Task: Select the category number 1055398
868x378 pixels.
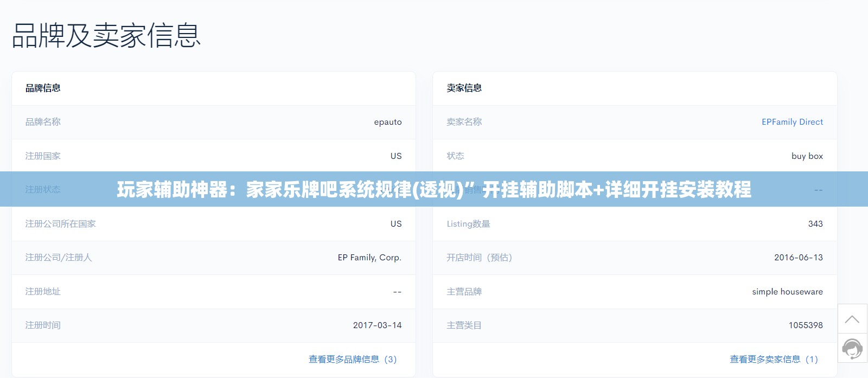Action: [x=806, y=325]
